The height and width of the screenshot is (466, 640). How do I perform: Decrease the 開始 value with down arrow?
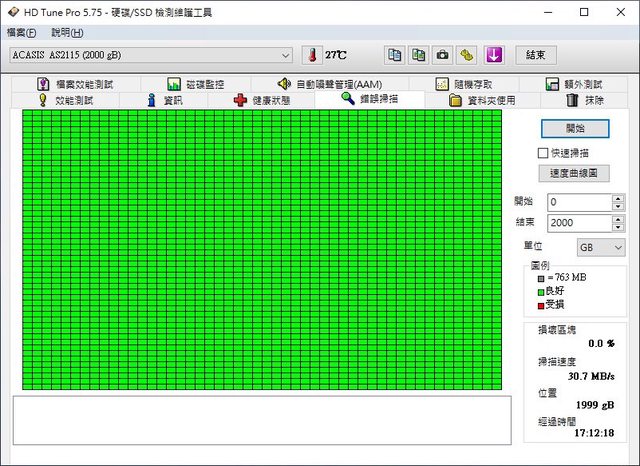tap(617, 206)
